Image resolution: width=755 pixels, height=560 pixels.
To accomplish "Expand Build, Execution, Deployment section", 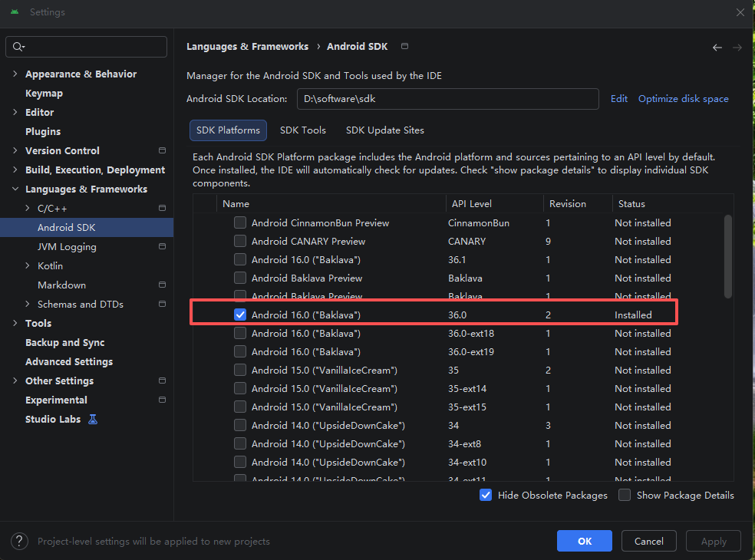I will [x=15, y=170].
